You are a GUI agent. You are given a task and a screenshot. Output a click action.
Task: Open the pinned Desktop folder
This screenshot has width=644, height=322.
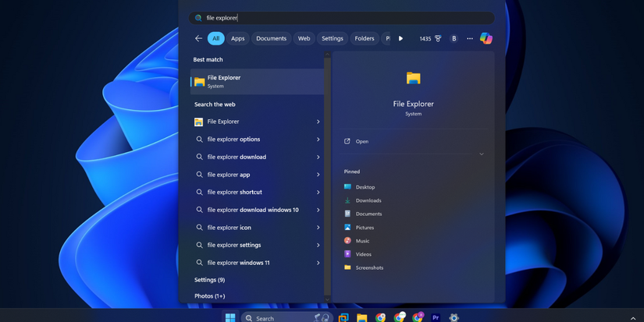[x=359, y=187]
